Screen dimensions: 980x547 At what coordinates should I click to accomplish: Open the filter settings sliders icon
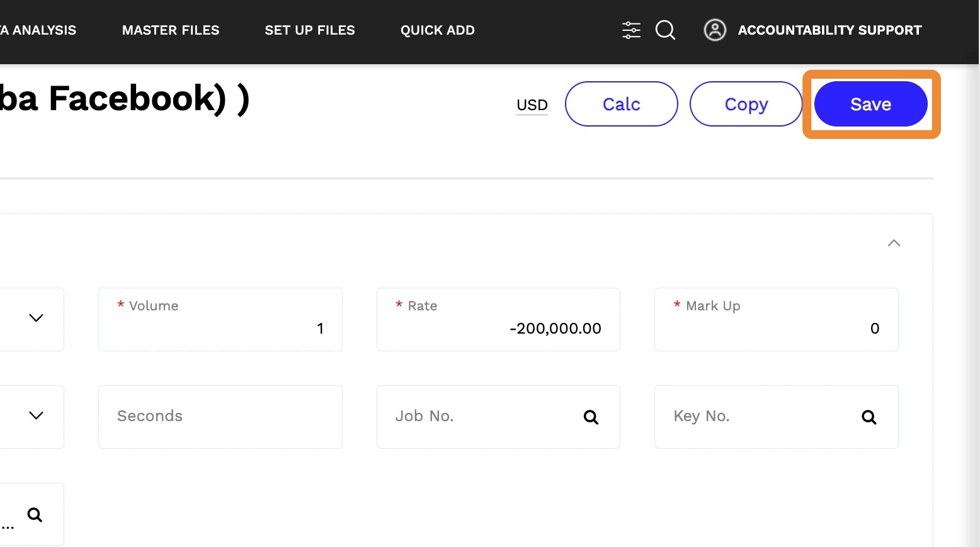[x=631, y=30]
